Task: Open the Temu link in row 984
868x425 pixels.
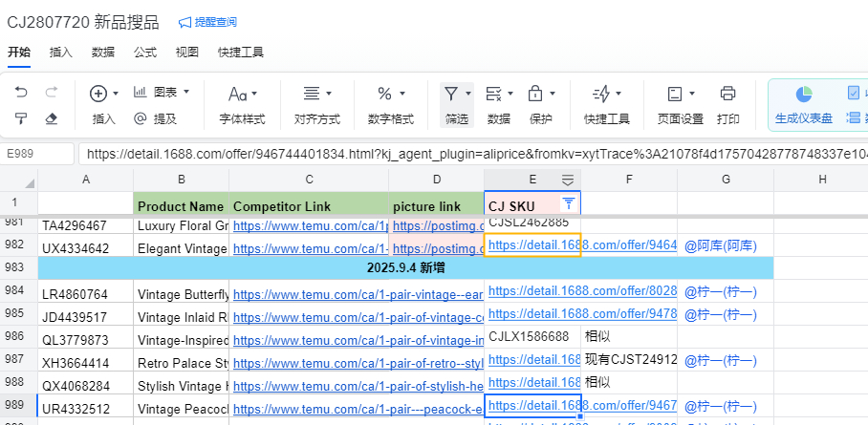Action: point(309,292)
